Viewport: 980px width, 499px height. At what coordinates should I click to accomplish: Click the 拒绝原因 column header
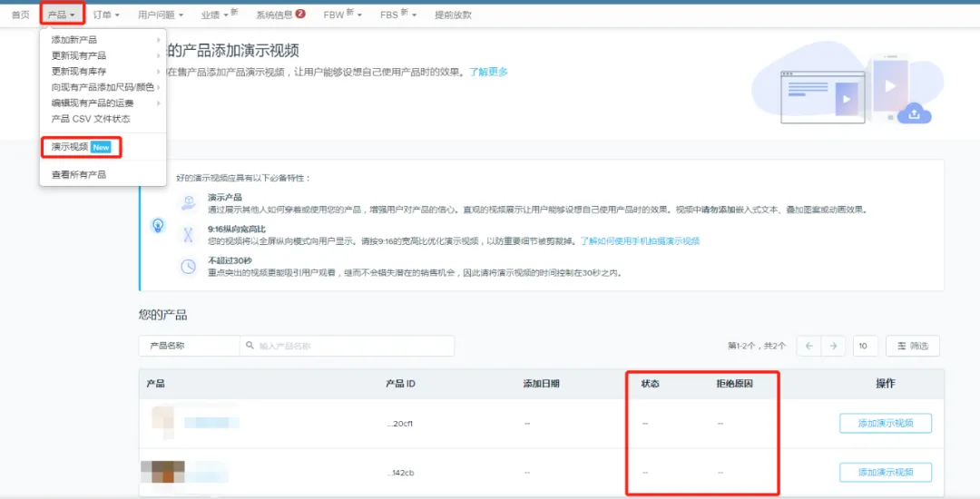point(735,384)
